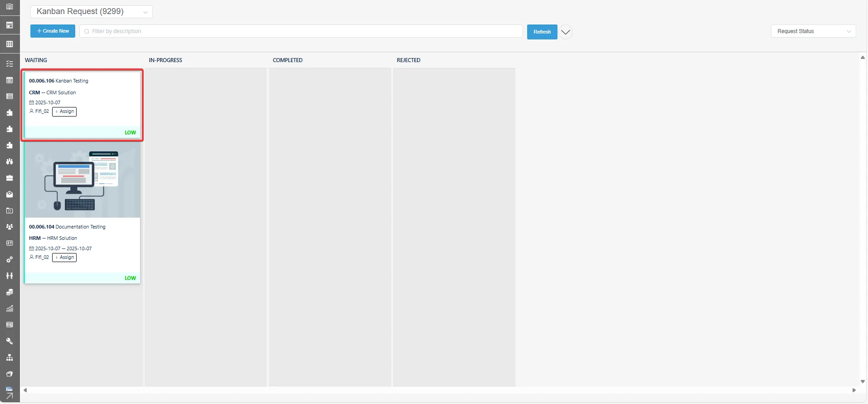This screenshot has width=868, height=404.
Task: Open the calendar icon in the sidebar
Action: [x=10, y=80]
